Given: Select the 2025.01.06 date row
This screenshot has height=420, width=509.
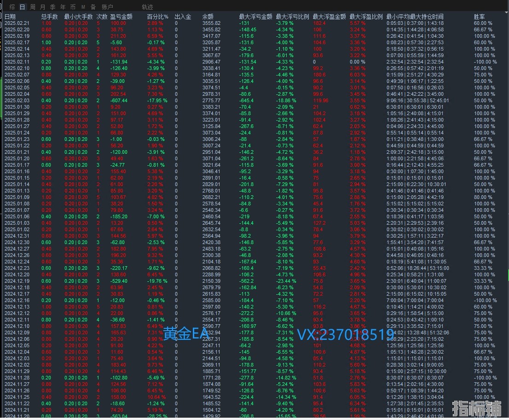Looking at the screenshot, I should 17,216.
